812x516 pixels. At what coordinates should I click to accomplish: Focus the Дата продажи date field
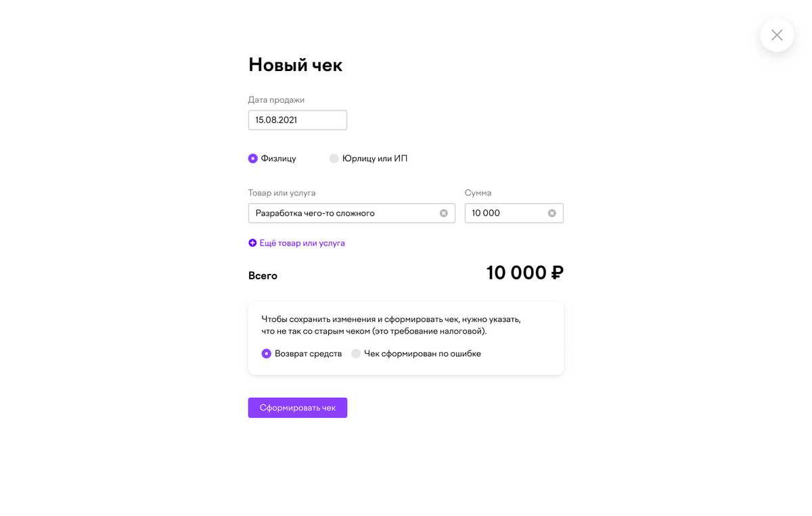point(298,120)
